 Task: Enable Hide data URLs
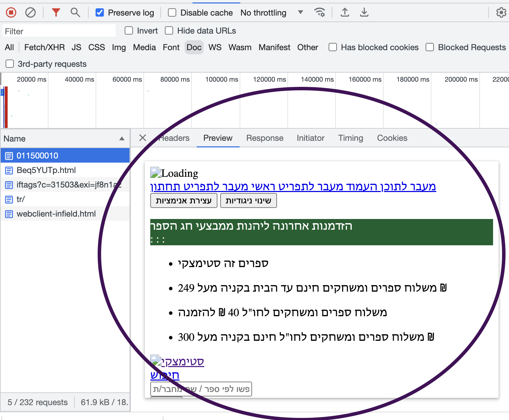(169, 30)
